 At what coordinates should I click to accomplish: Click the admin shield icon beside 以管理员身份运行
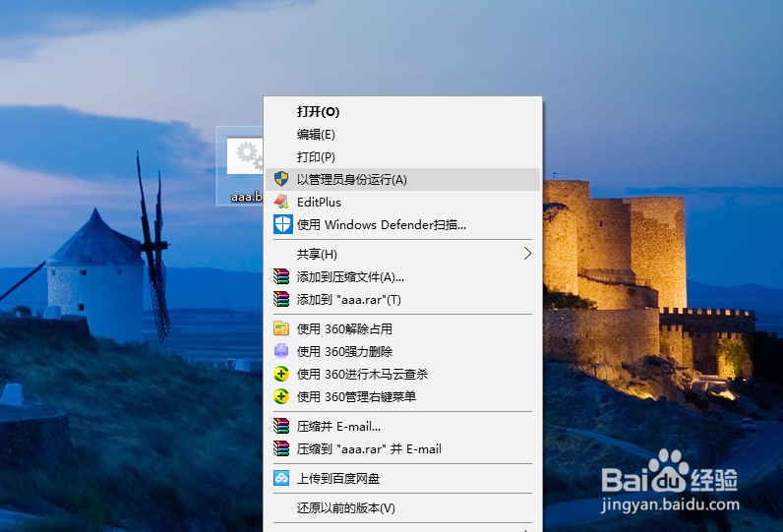281,179
